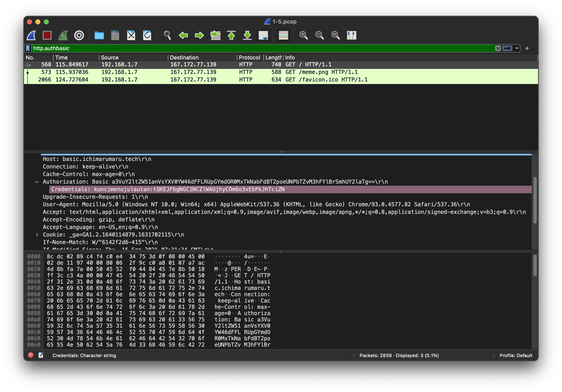562x392 pixels.
Task: Select Upgrade-Insecure-Requests line
Action: [95, 197]
